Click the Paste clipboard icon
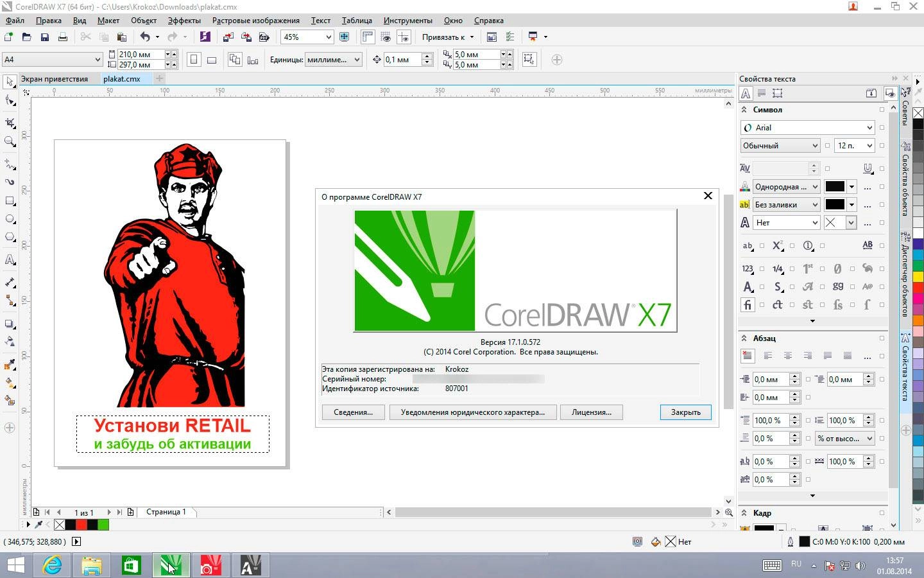The image size is (924, 578). 121,37
